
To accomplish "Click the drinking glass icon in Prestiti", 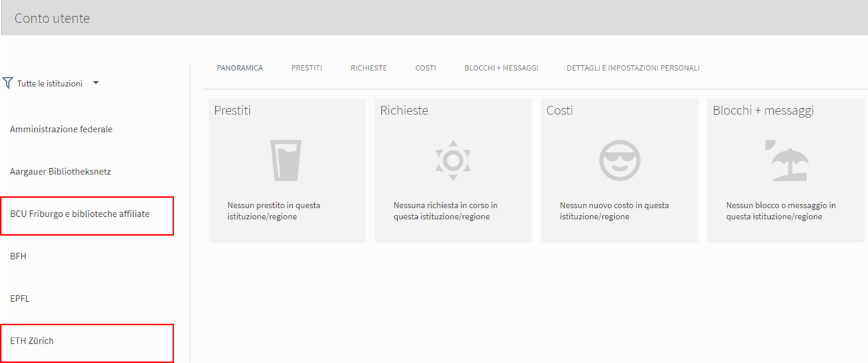I will pos(286,160).
